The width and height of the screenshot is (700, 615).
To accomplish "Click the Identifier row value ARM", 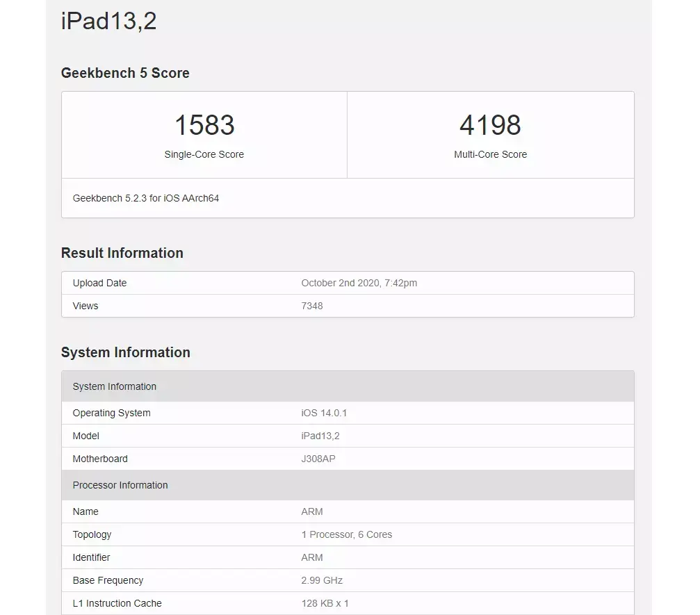I will coord(311,557).
